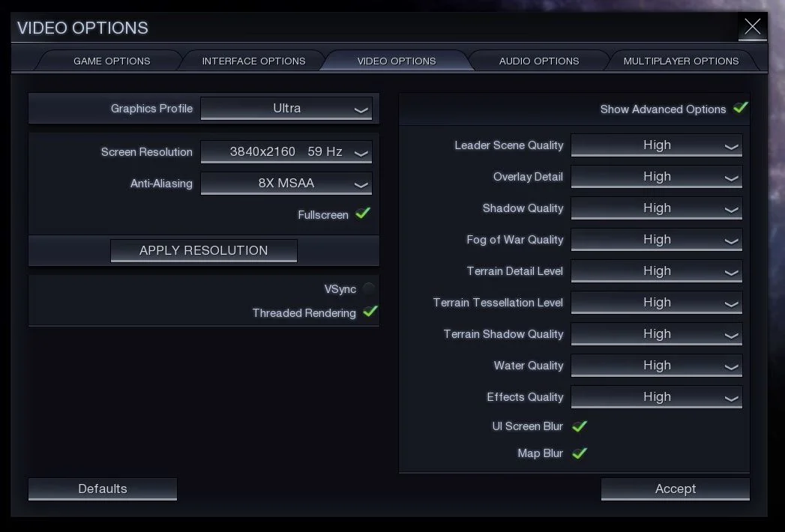Change the Shadow Quality setting
Screen dimensions: 785x532
pyautogui.click(x=656, y=208)
